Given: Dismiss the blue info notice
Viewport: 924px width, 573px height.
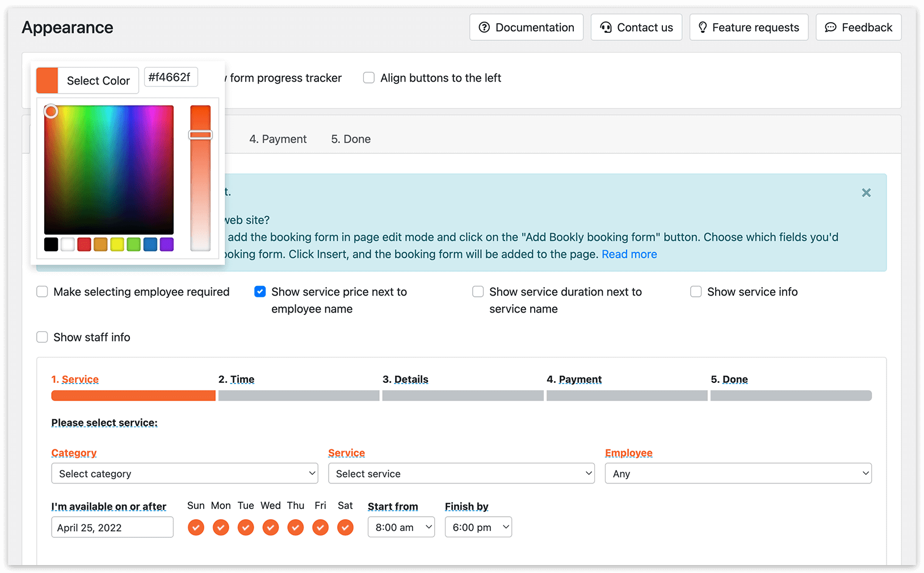Looking at the screenshot, I should 866,193.
